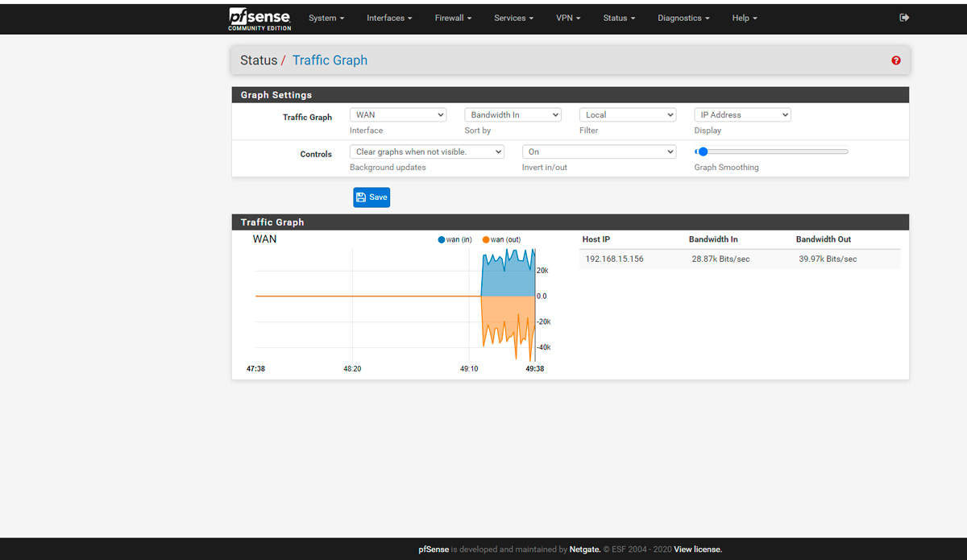Viewport: 967px width, 560px height.
Task: Toggle the wan (out) orange legend dot
Action: coord(486,239)
